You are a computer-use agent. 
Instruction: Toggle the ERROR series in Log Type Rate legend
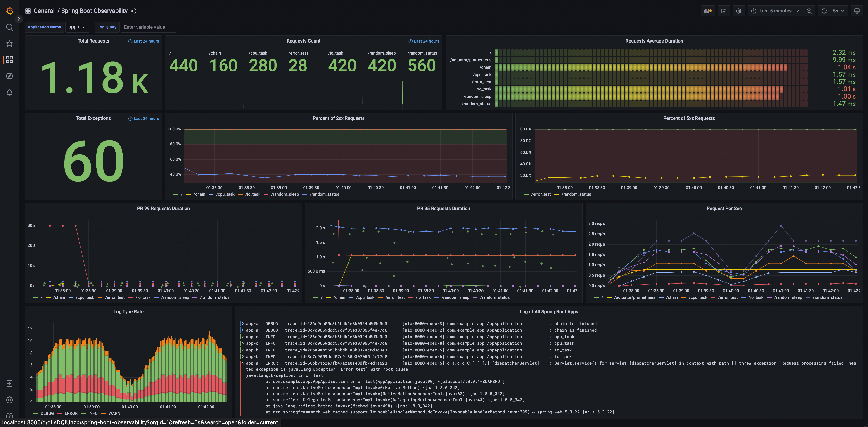coord(71,413)
